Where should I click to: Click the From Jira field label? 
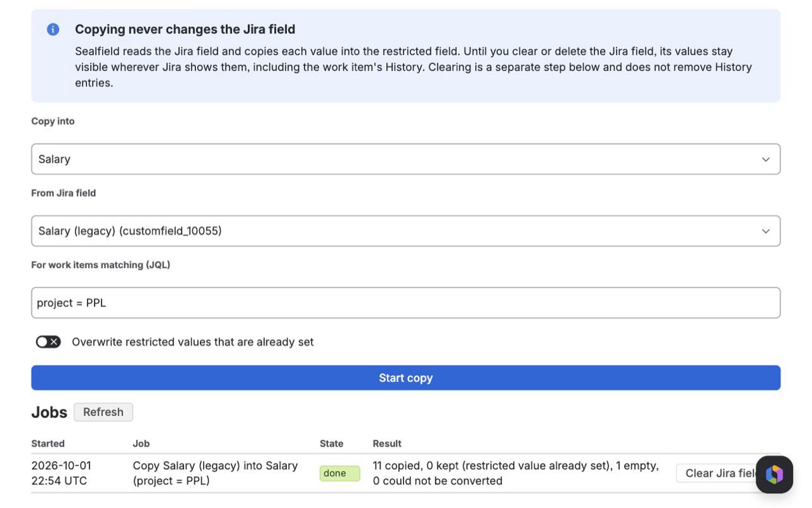pyautogui.click(x=63, y=192)
